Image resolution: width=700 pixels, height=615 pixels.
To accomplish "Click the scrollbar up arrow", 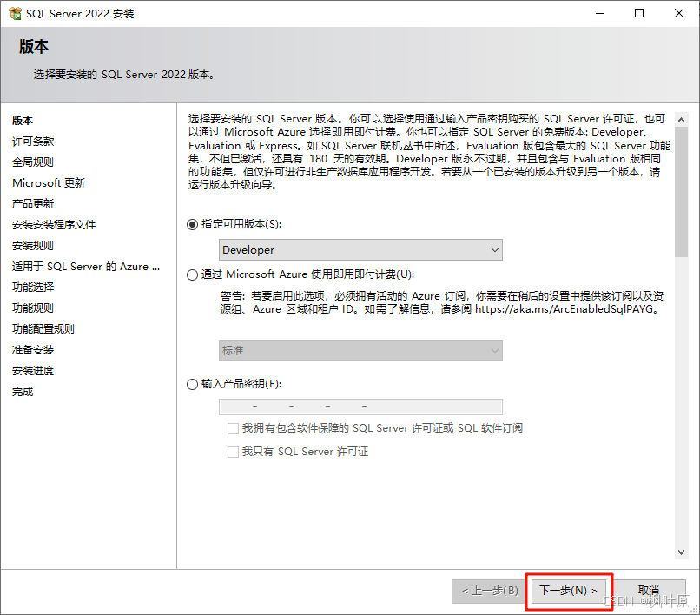I will pyautogui.click(x=681, y=120).
